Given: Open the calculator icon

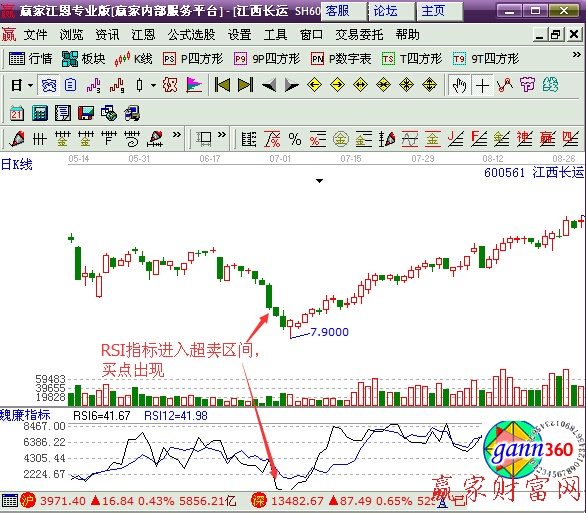Looking at the screenshot, I should tap(40, 113).
